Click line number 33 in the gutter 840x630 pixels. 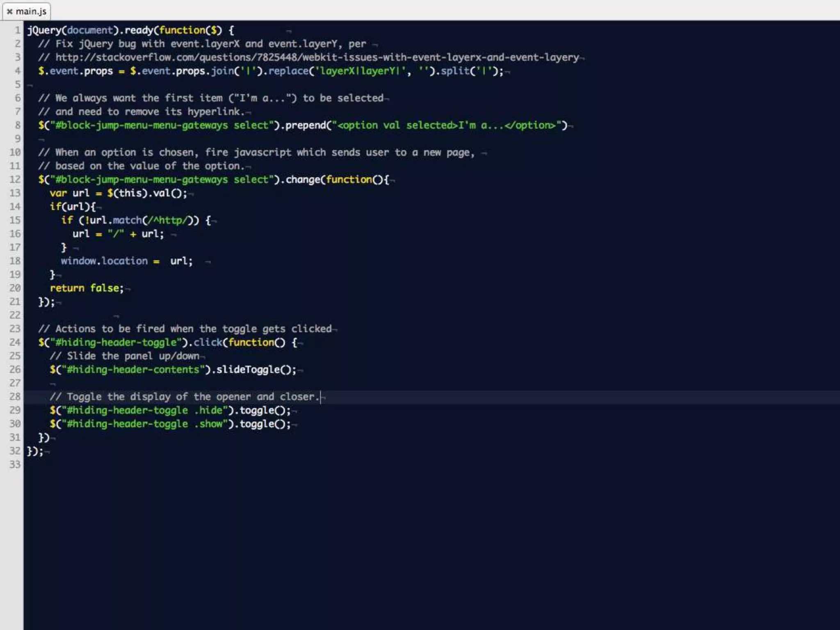15,464
